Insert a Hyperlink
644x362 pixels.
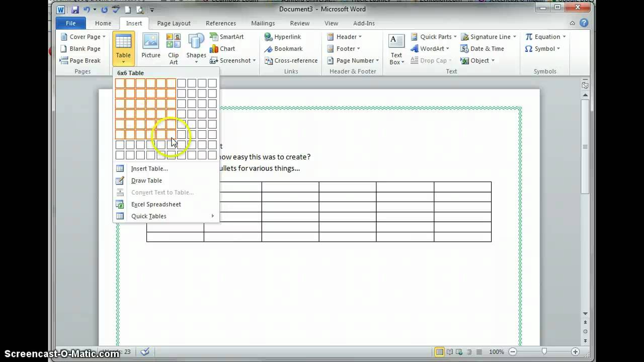point(283,37)
